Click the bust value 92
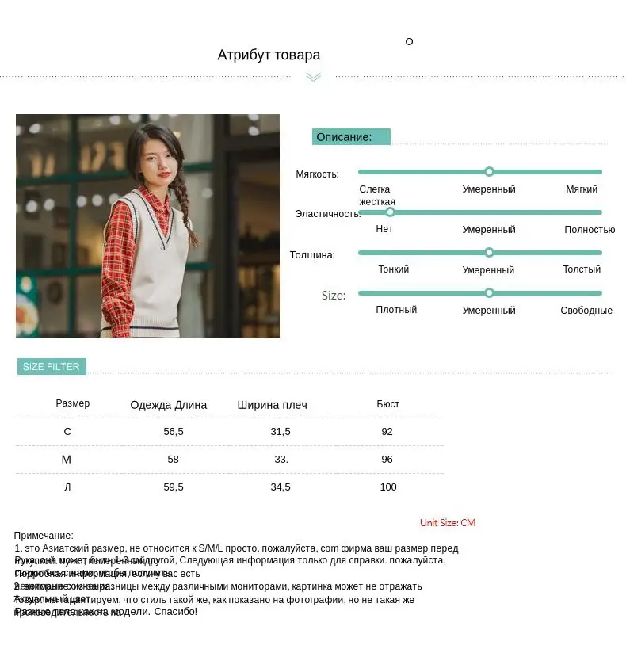 pos(387,432)
